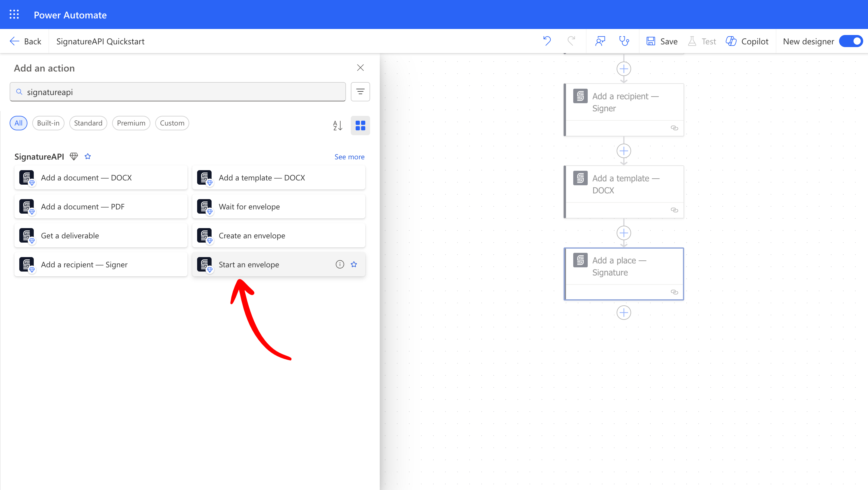Open the Flow checker stethoscope icon

coord(624,41)
